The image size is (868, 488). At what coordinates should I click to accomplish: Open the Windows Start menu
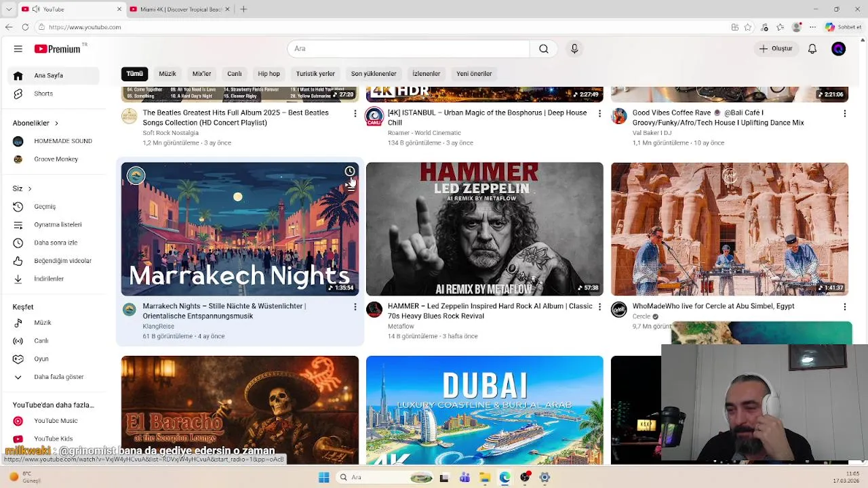tap(324, 478)
